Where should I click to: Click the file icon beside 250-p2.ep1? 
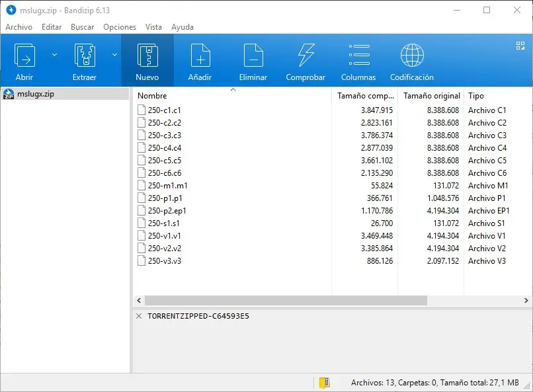[142, 211]
